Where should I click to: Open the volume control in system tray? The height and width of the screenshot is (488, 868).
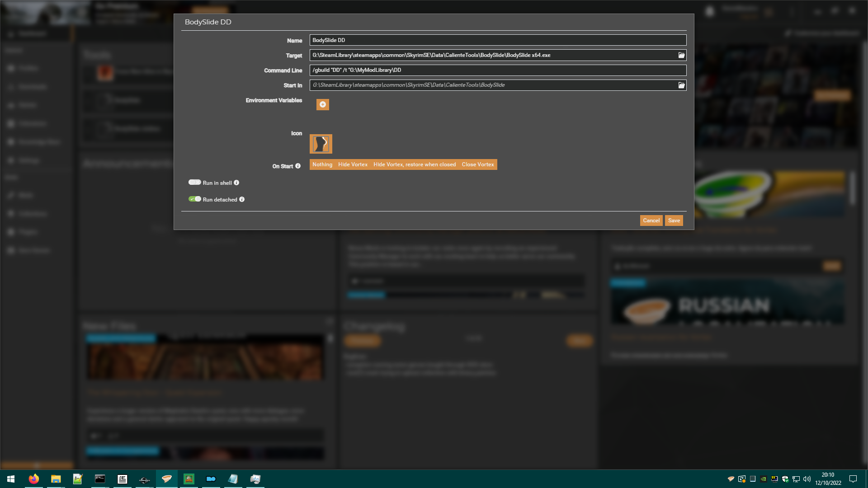[x=807, y=479]
